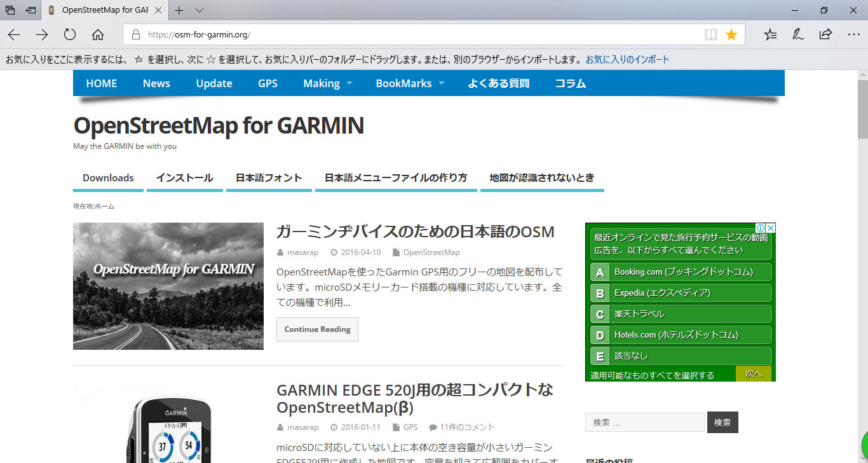Screen dimensions: 868x463
Task: Expand the BookMarks dropdown menu
Action: point(410,83)
